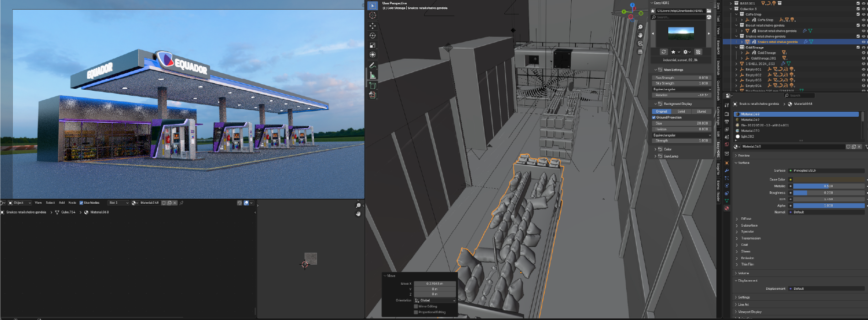Select Original background display button
This screenshot has height=320, width=868.
click(661, 111)
